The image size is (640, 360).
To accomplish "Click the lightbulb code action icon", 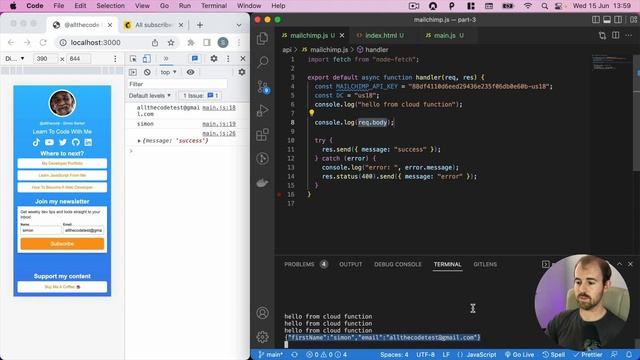I will 311,113.
